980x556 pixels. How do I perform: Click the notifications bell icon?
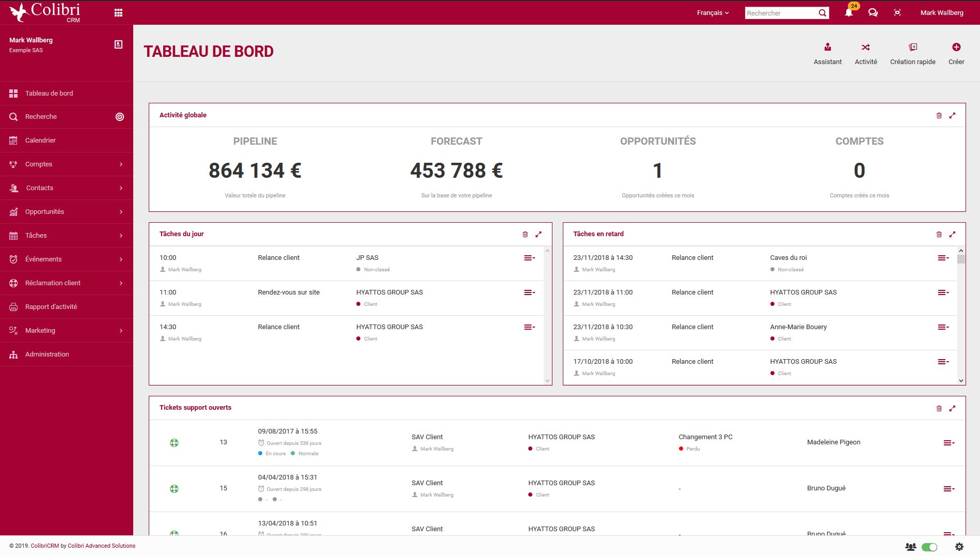click(x=848, y=12)
